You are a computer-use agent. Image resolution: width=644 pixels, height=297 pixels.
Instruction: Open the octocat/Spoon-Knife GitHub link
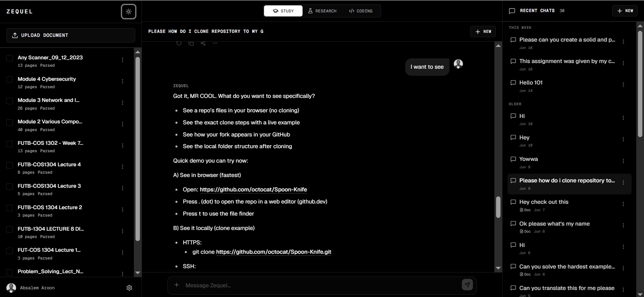(x=253, y=190)
